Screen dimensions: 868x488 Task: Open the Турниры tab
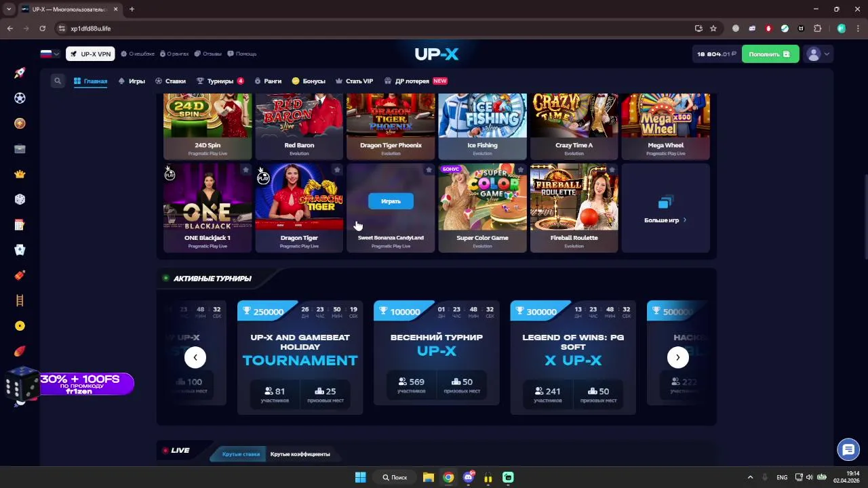click(220, 81)
